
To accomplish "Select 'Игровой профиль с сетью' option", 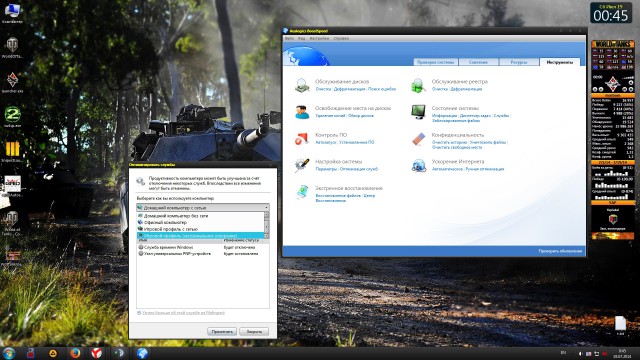I will [201, 229].
